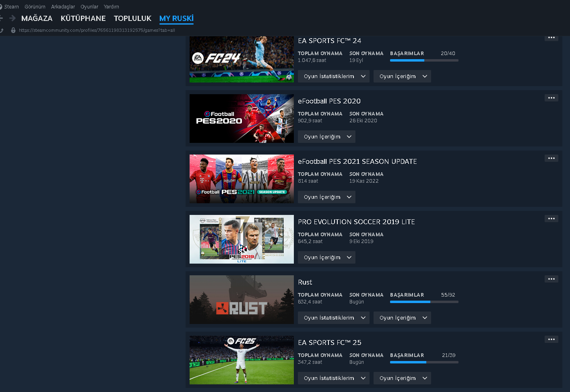Click the Rust game cover image
This screenshot has width=570, height=392.
tap(242, 299)
